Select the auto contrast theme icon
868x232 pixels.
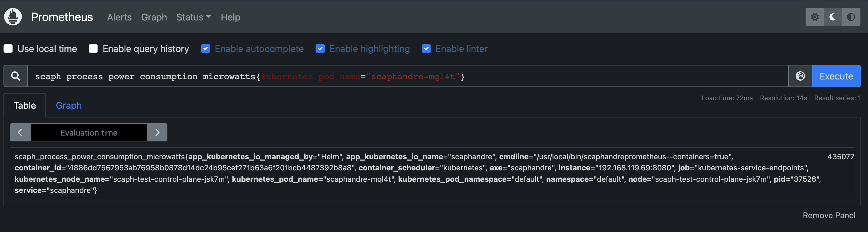tap(851, 17)
